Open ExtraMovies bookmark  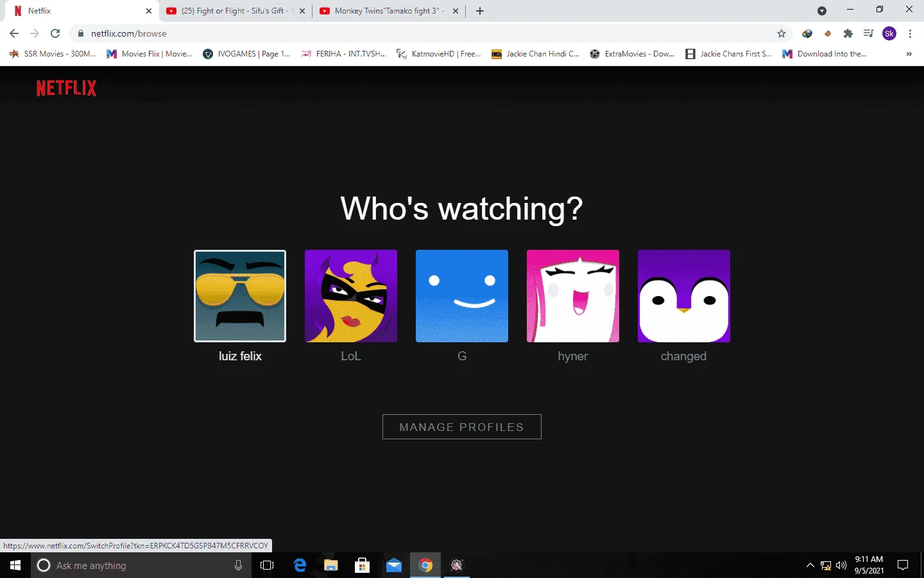(633, 54)
